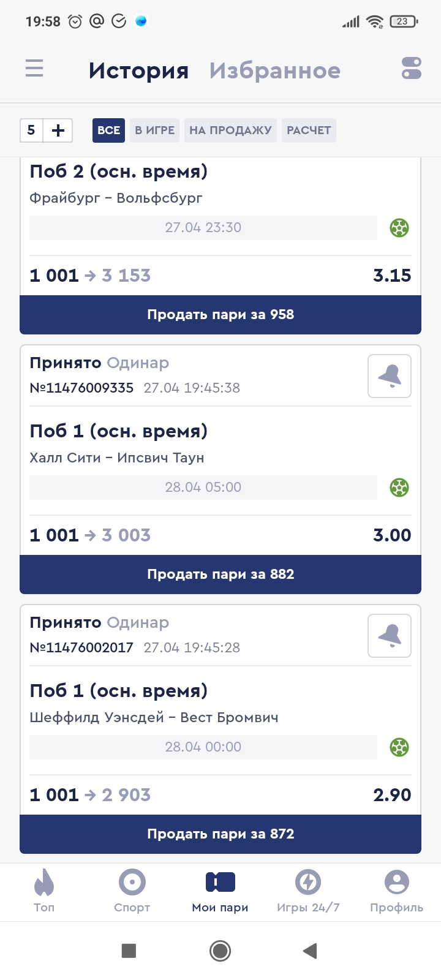Screen dimensions: 441x980
Task: Tap the Android back button
Action: (x=311, y=951)
